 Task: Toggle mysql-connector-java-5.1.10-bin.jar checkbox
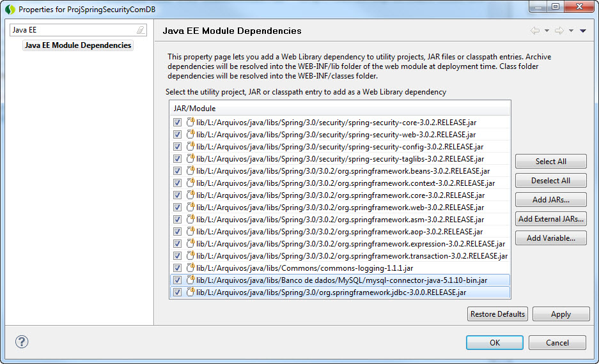click(177, 280)
